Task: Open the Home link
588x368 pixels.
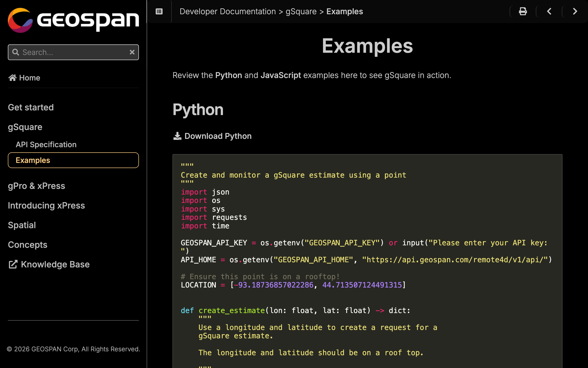Action: (x=24, y=78)
